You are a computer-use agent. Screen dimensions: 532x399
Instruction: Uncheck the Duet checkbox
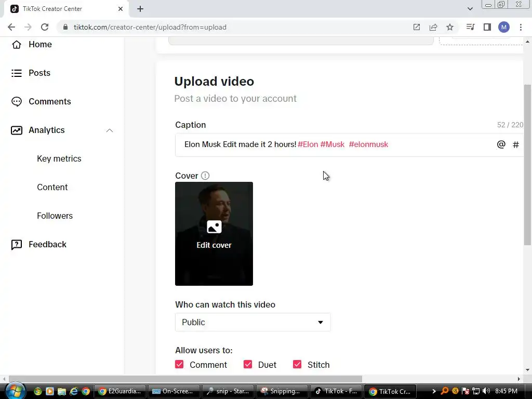(248, 364)
